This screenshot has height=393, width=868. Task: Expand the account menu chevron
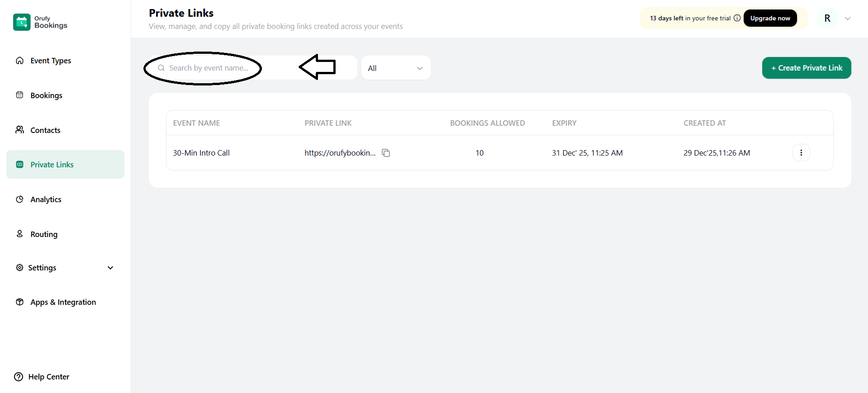pos(848,19)
